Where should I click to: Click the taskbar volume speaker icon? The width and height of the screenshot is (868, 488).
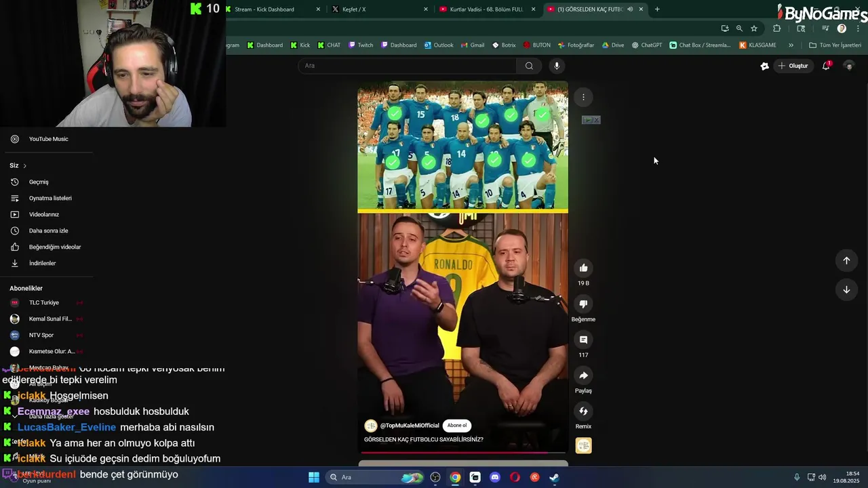point(822,477)
